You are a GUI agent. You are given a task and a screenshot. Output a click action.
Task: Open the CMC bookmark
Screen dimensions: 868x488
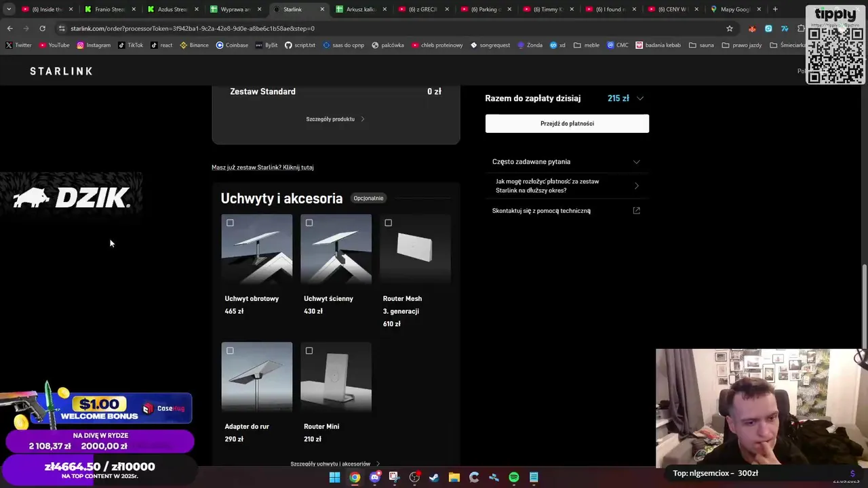pyautogui.click(x=617, y=45)
